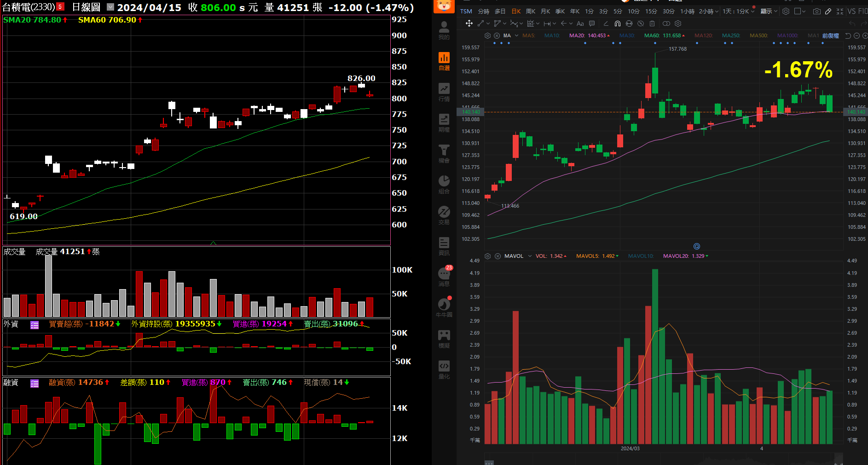Click zoom-out minus circle near 前復權
The width and height of the screenshot is (868, 465).
(856, 35)
